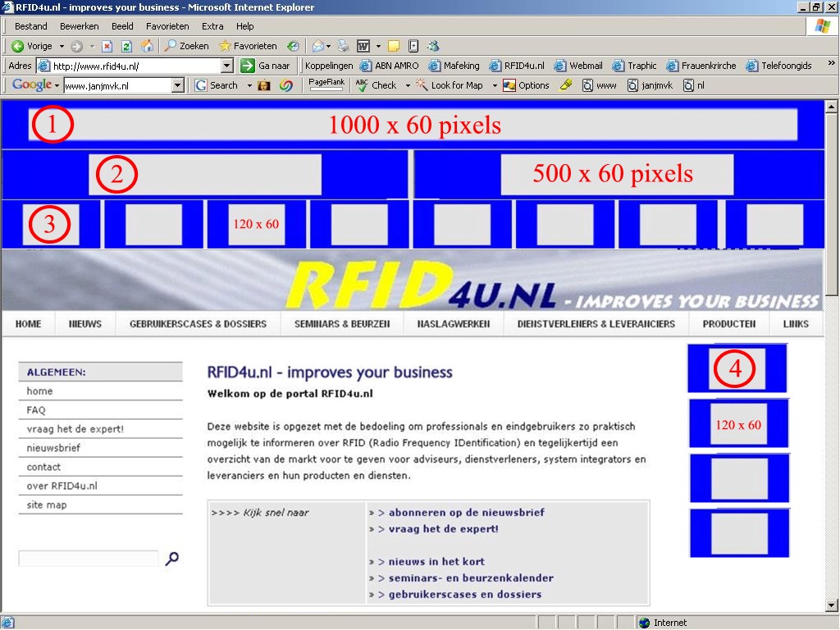This screenshot has height=630, width=840.
Task: Click the Research book icon
Action: coord(413,46)
